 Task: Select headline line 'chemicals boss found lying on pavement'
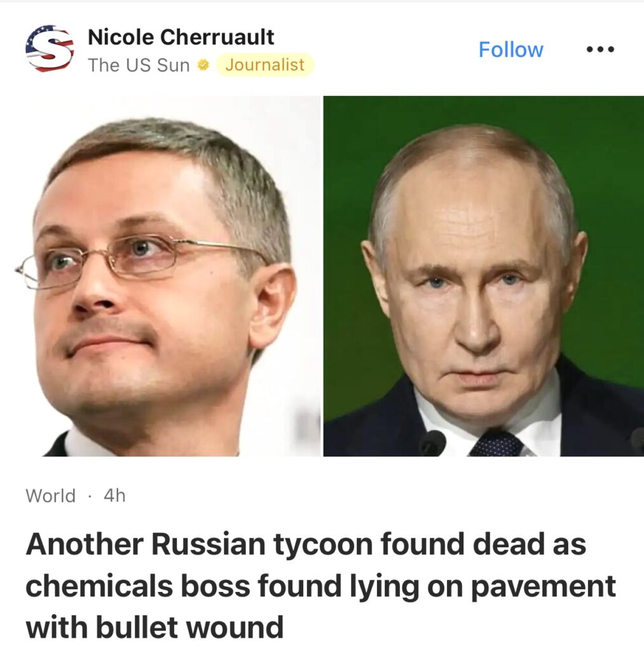320,586
